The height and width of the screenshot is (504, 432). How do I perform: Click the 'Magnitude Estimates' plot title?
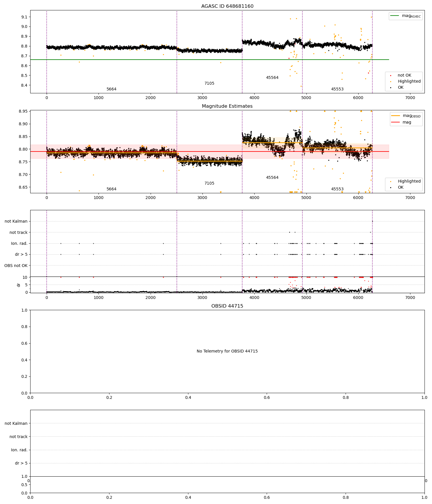click(227, 106)
